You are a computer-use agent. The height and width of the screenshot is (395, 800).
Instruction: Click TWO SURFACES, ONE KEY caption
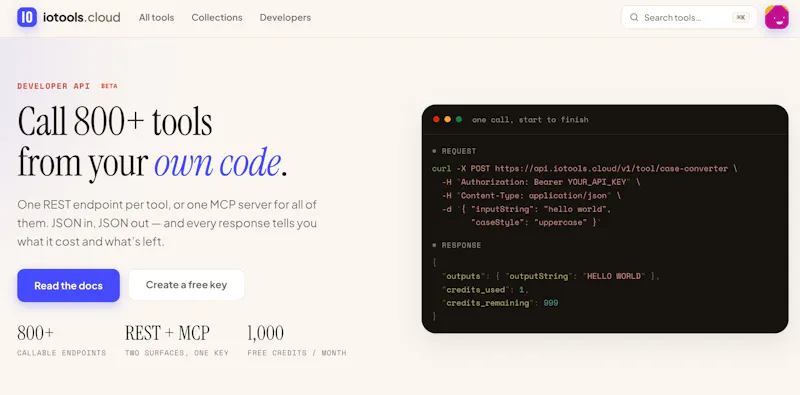pyautogui.click(x=177, y=353)
